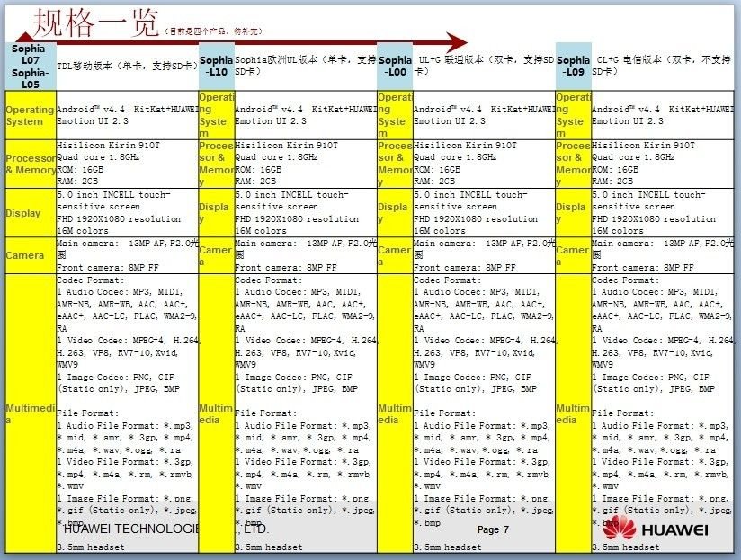Click the note 目前是四个产品，待补充
Viewport: 741px width, 560px height.
pyautogui.click(x=214, y=31)
